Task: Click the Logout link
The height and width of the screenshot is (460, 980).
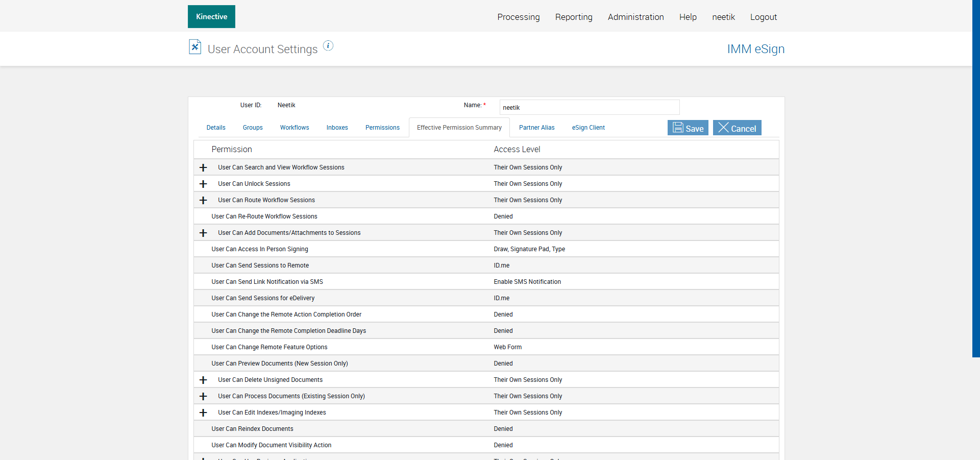Action: (x=763, y=17)
